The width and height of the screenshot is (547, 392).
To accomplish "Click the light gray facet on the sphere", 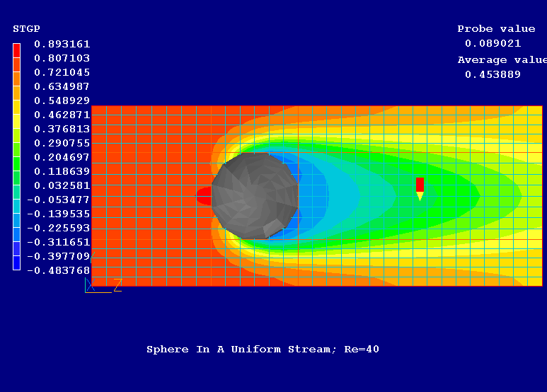I will [273, 228].
